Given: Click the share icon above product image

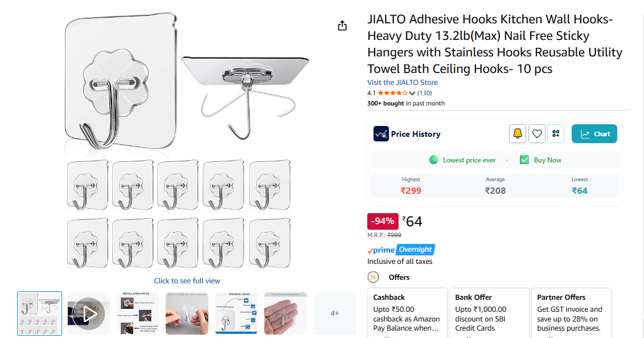Looking at the screenshot, I should (x=342, y=26).
